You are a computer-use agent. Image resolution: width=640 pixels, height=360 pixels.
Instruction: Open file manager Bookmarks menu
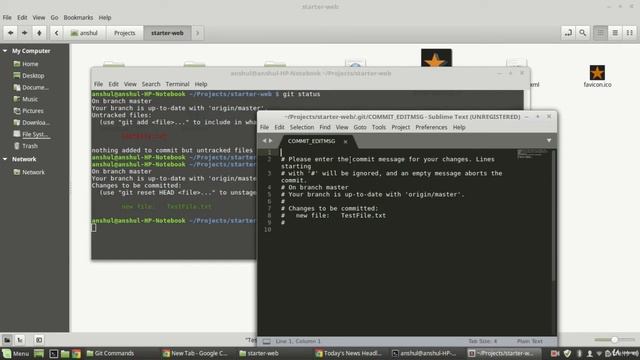click(x=78, y=18)
